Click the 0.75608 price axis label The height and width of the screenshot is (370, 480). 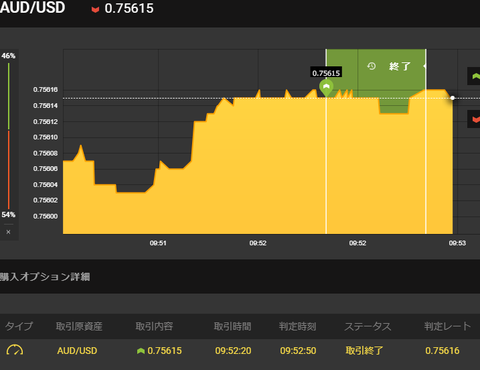pos(45,153)
